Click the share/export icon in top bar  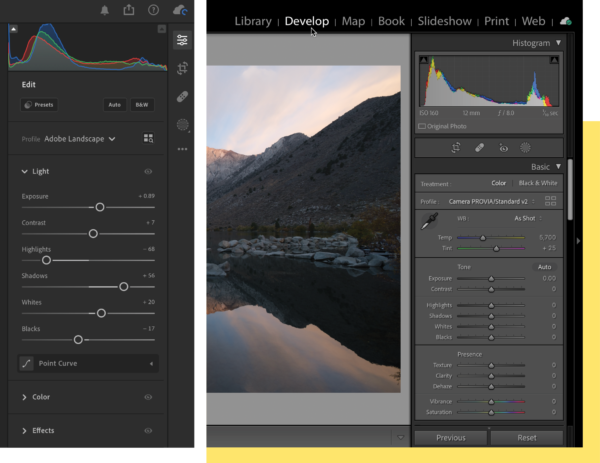click(x=129, y=10)
